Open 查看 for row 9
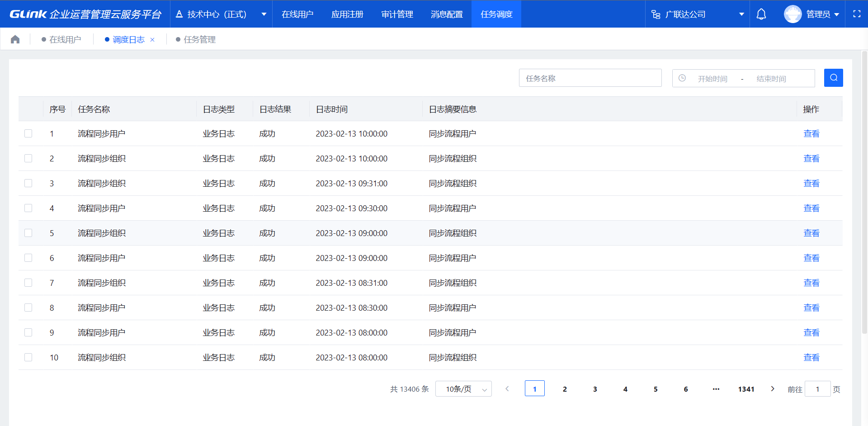Screen dimensions: 868x426 811,332
